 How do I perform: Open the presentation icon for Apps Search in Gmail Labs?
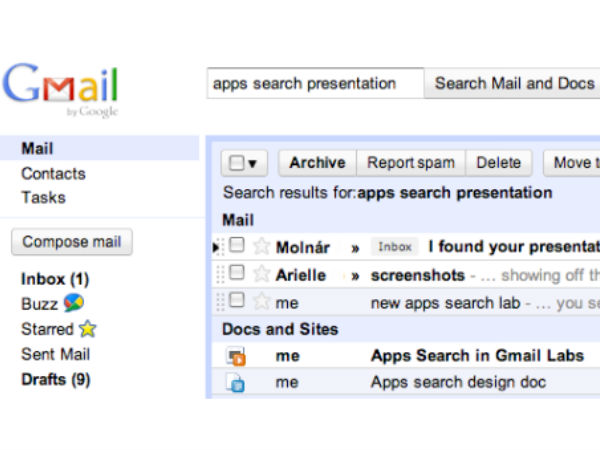click(x=236, y=356)
